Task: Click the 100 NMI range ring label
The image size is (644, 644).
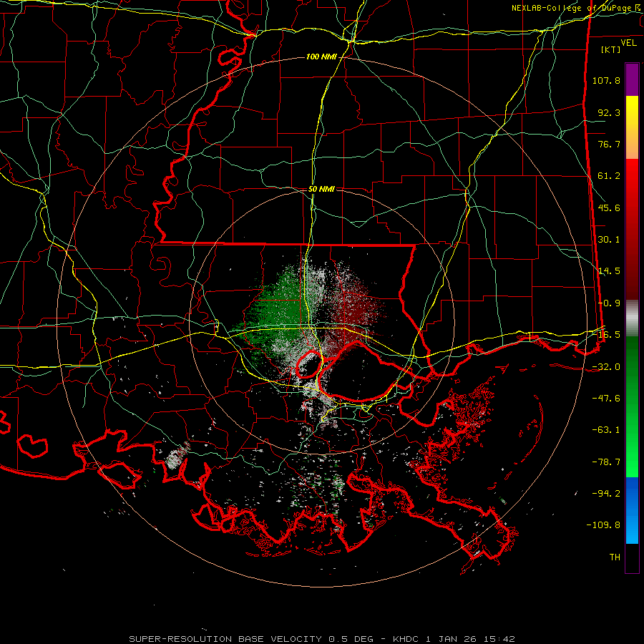Action: [x=321, y=57]
